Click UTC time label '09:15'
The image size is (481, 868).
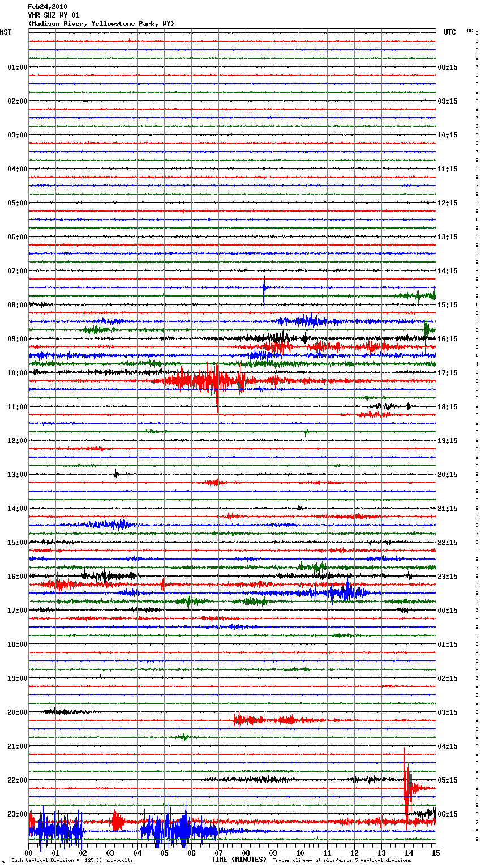[448, 101]
